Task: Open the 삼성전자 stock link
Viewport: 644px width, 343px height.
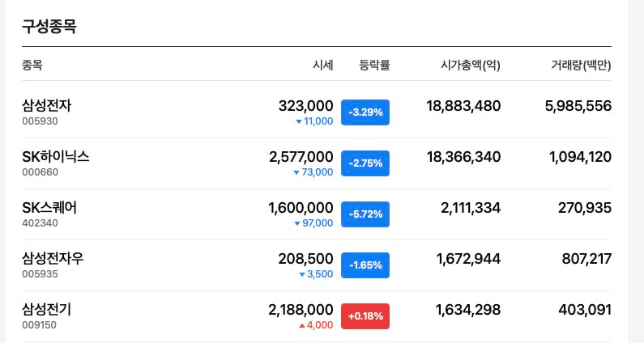Action: (x=46, y=105)
